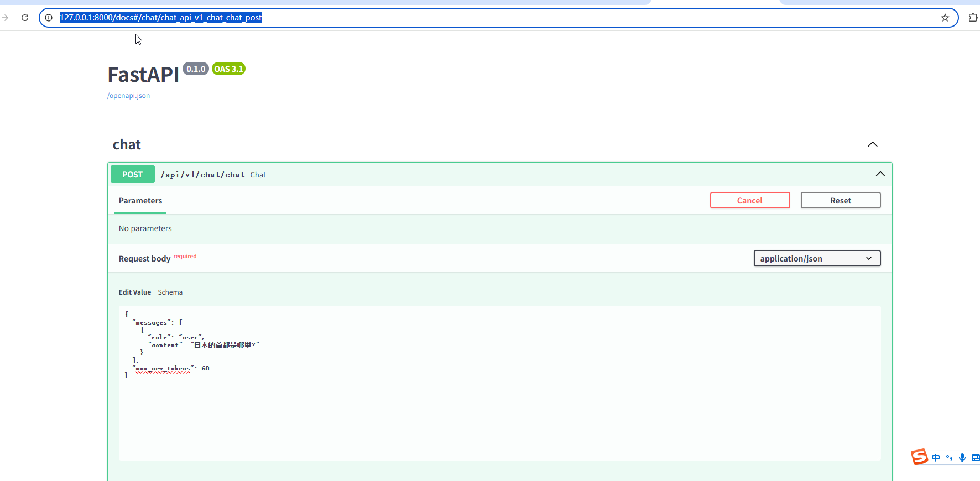Click inside the request body JSON editor

500,383
